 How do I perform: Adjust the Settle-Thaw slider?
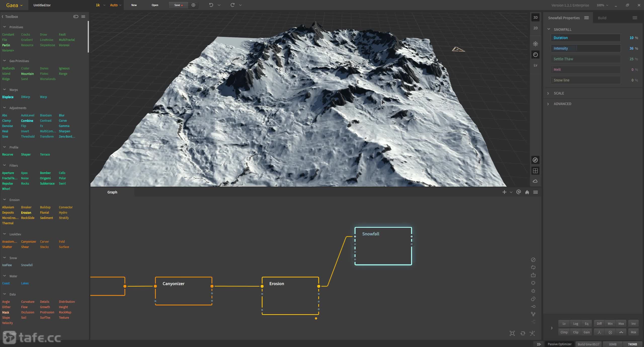(x=586, y=59)
